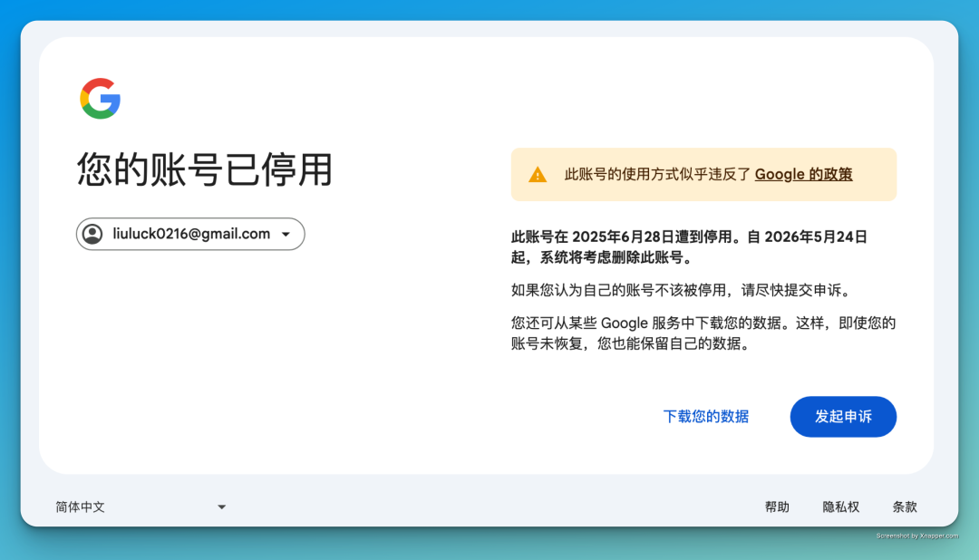Click the account avatar icon beside liuluck0216@gmail.com
The width and height of the screenshot is (979, 560).
[92, 234]
